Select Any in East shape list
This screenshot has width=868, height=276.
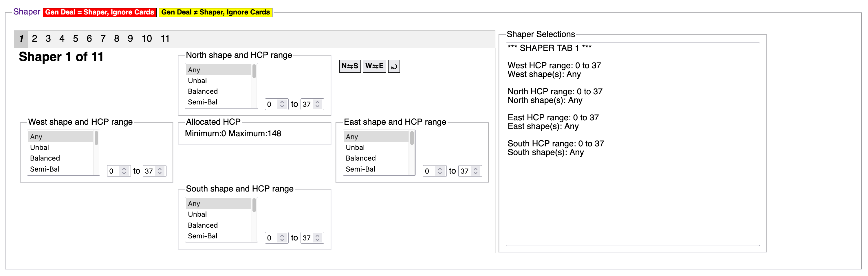(x=376, y=137)
